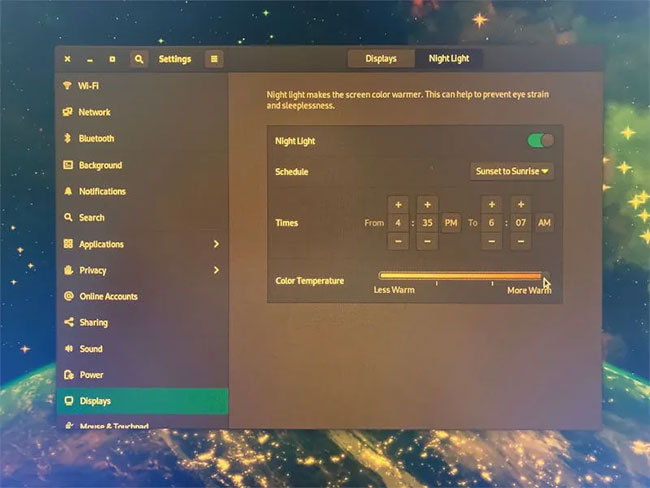Toggle the AM button in To time

point(544,223)
